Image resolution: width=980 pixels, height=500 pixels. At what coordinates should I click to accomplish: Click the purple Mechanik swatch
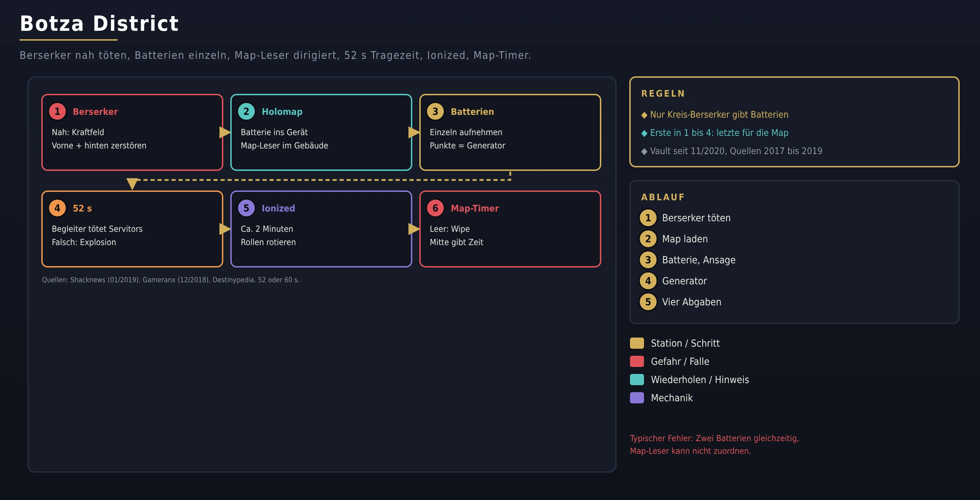(637, 398)
